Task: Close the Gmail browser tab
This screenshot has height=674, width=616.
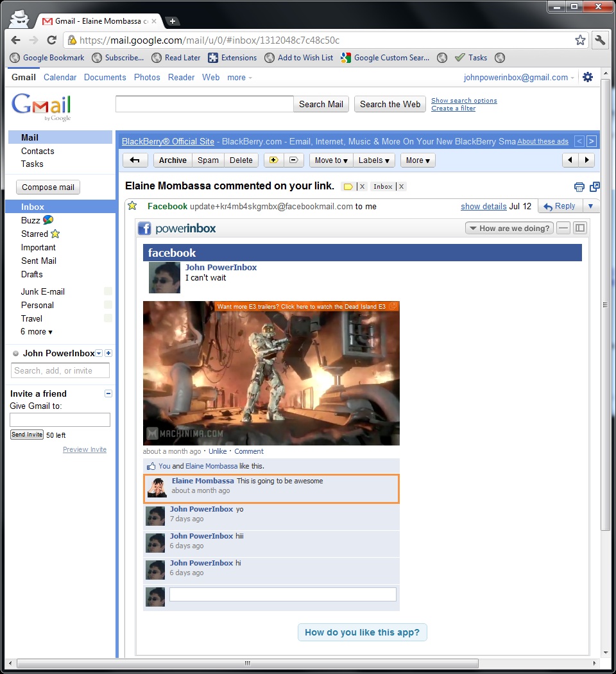Action: coord(154,21)
